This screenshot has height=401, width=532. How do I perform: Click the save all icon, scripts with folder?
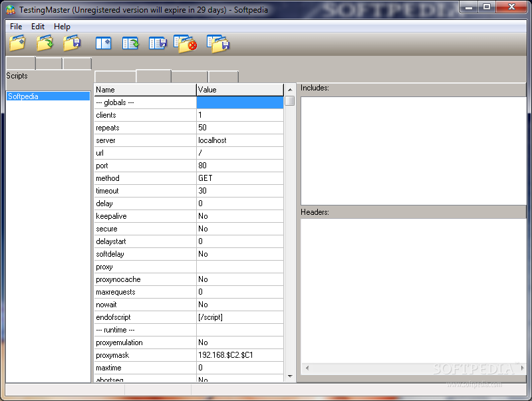[x=218, y=44]
